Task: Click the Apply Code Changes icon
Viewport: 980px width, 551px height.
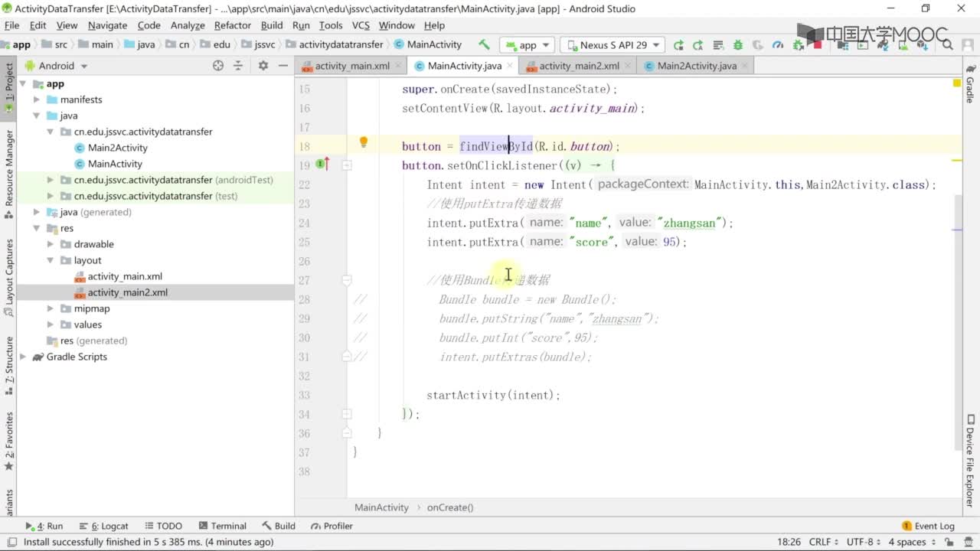Action: [698, 45]
